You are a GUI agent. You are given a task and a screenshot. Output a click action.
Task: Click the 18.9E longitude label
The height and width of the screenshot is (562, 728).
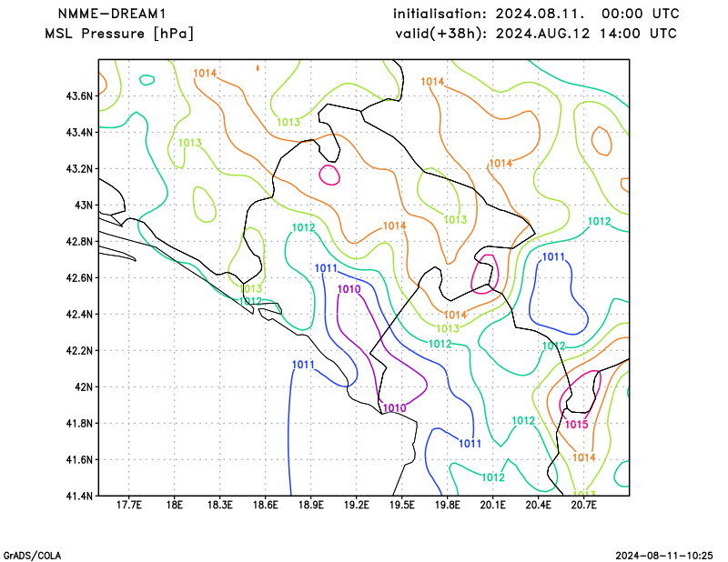click(310, 506)
